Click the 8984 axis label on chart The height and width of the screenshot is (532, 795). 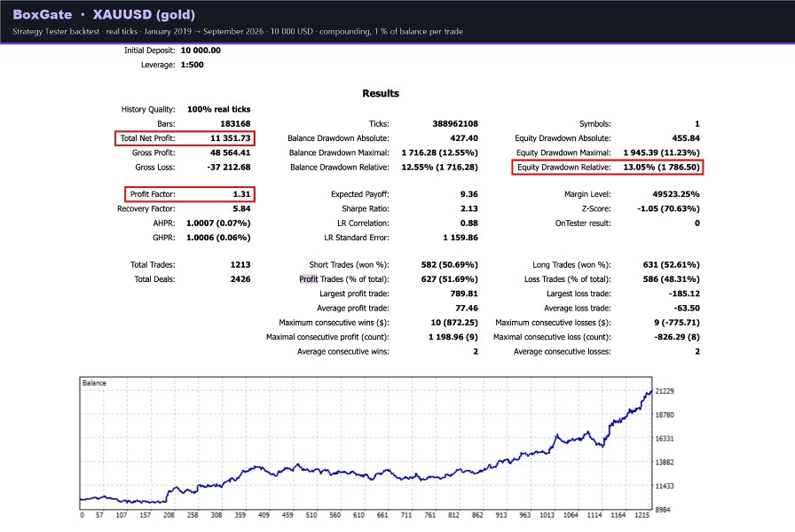[x=663, y=510]
